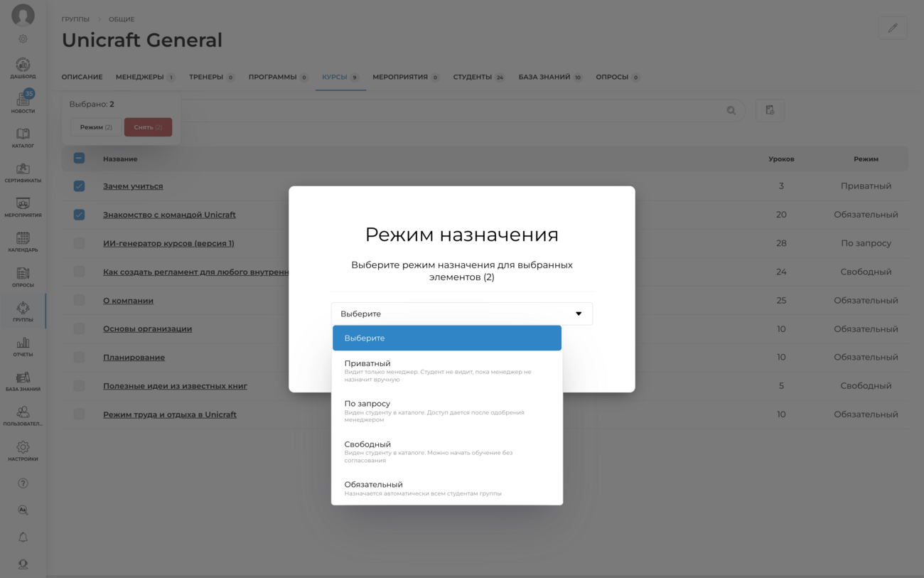Switch to the Мероприятия tab

(405, 77)
